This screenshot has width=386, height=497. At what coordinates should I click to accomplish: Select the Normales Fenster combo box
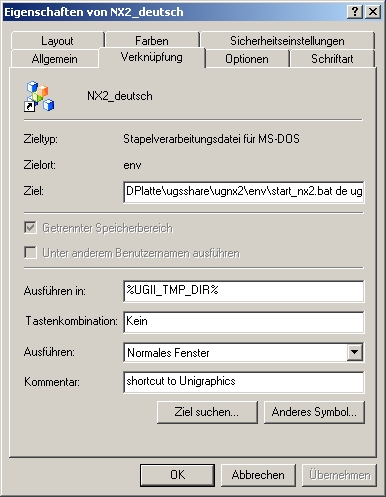[244, 353]
